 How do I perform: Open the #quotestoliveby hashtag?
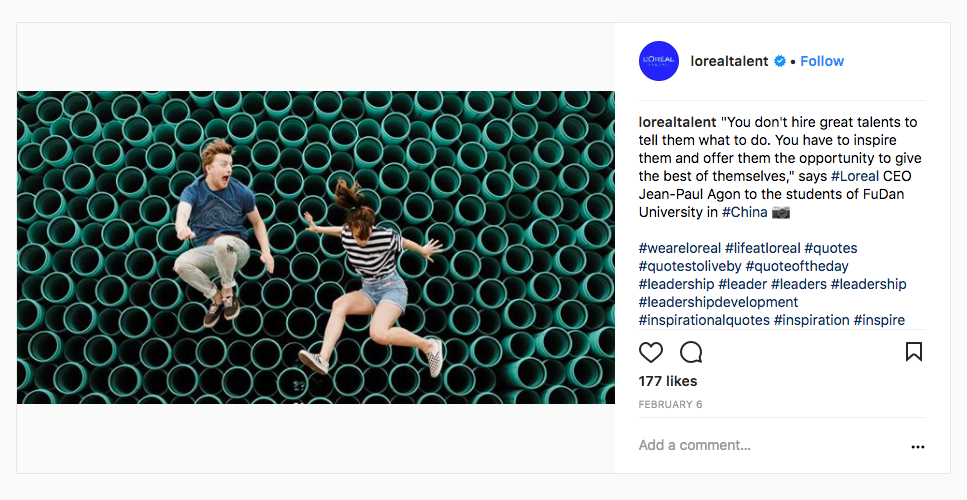(x=690, y=266)
